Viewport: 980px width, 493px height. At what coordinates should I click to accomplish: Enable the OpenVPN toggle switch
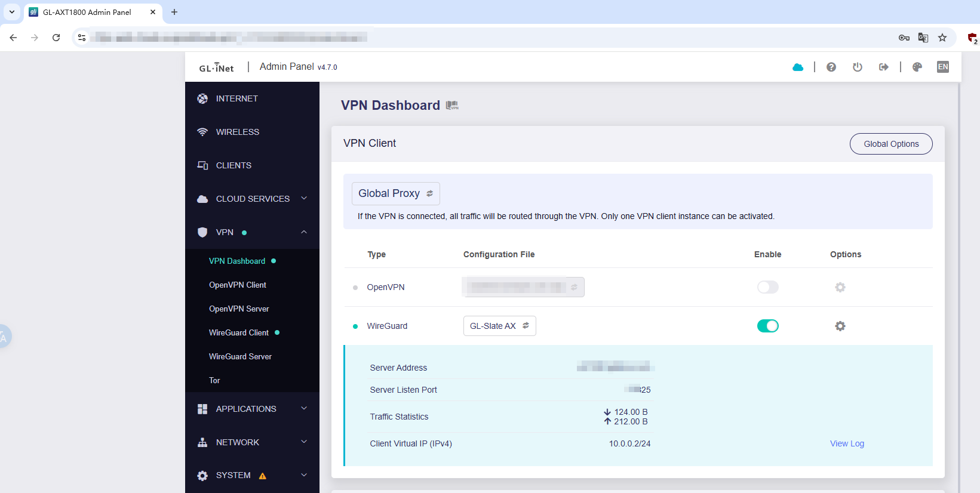pyautogui.click(x=767, y=287)
